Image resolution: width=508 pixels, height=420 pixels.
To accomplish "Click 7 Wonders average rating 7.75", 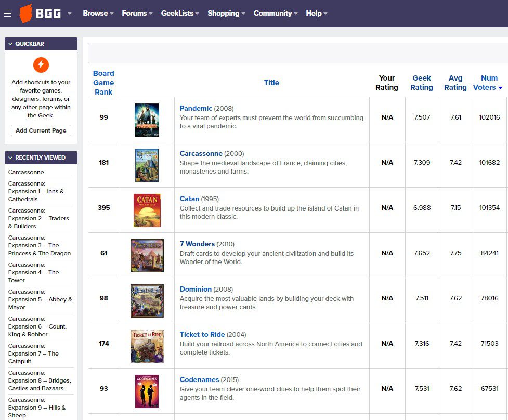I will click(x=455, y=253).
